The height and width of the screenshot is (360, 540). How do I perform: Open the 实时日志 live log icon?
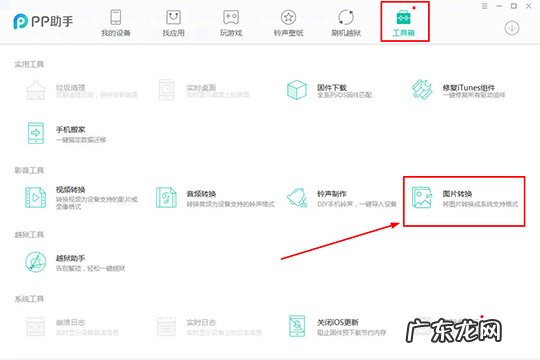(x=166, y=326)
